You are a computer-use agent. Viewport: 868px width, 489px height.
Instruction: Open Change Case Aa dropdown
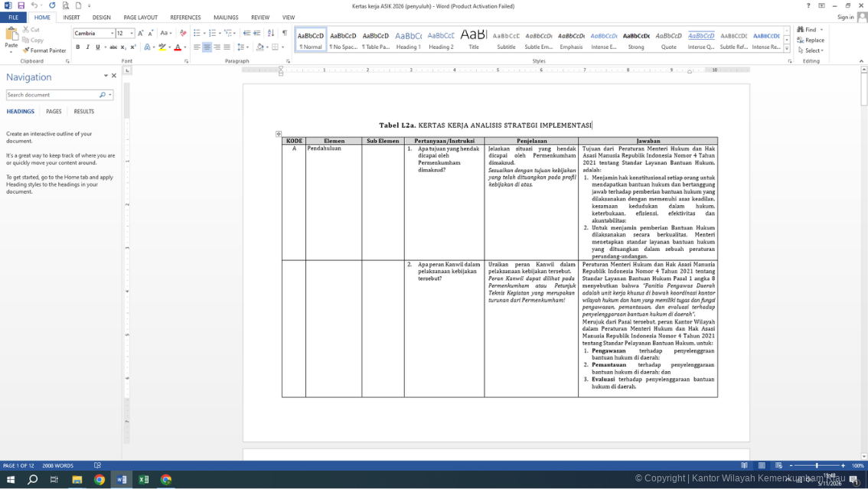tap(165, 33)
